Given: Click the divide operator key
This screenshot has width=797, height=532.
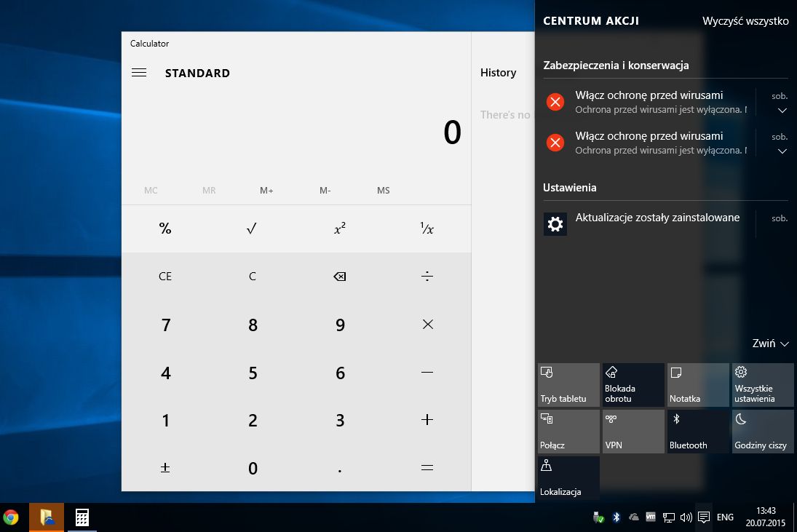Looking at the screenshot, I should 427,277.
